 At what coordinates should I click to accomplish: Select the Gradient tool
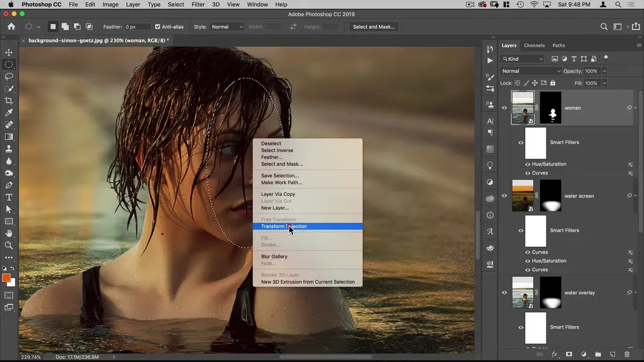tap(8, 137)
